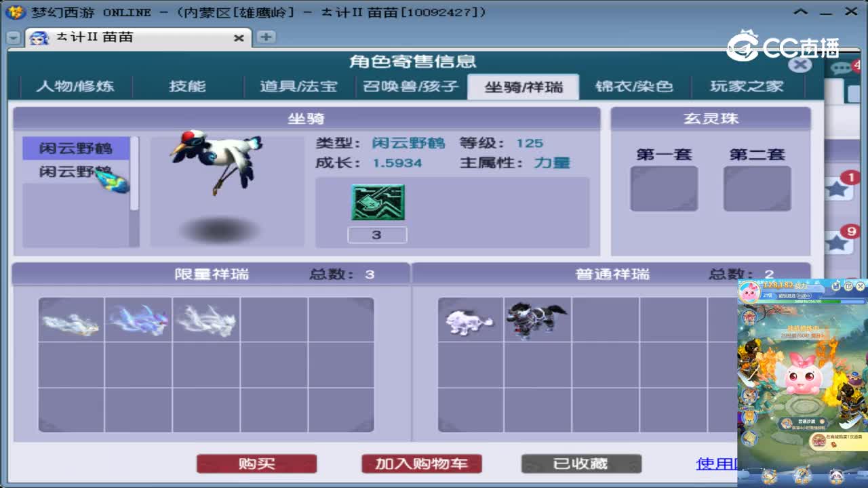Image resolution: width=868 pixels, height=488 pixels.
Task: Click the 购买 button
Action: pos(257,464)
